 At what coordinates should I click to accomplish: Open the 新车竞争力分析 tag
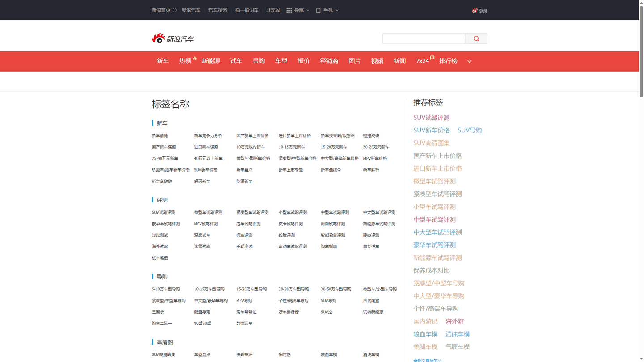click(x=208, y=135)
